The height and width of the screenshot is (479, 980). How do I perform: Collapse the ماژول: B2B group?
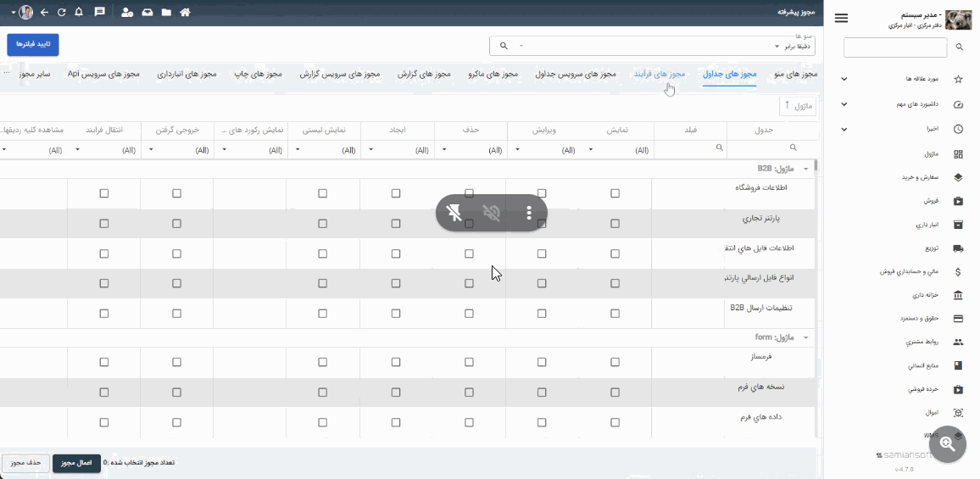click(x=805, y=168)
